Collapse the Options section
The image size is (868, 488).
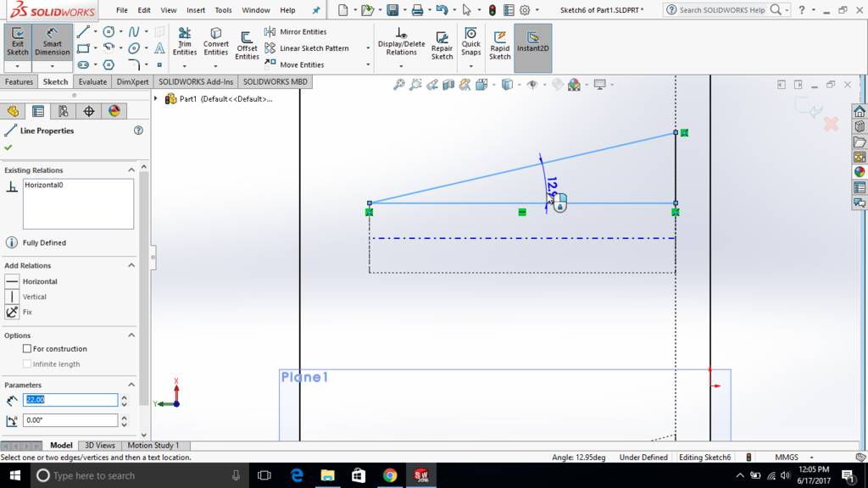(x=131, y=335)
